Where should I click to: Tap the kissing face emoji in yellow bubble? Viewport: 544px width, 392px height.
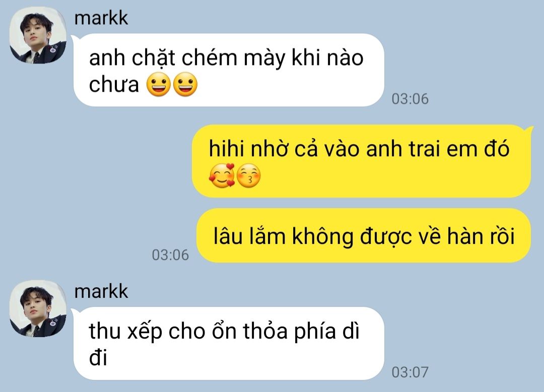coord(248,175)
